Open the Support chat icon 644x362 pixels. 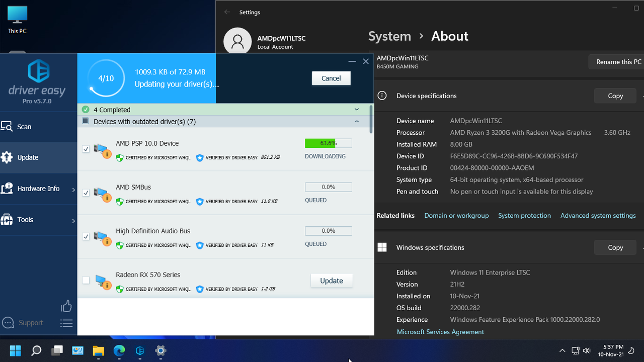(x=8, y=323)
